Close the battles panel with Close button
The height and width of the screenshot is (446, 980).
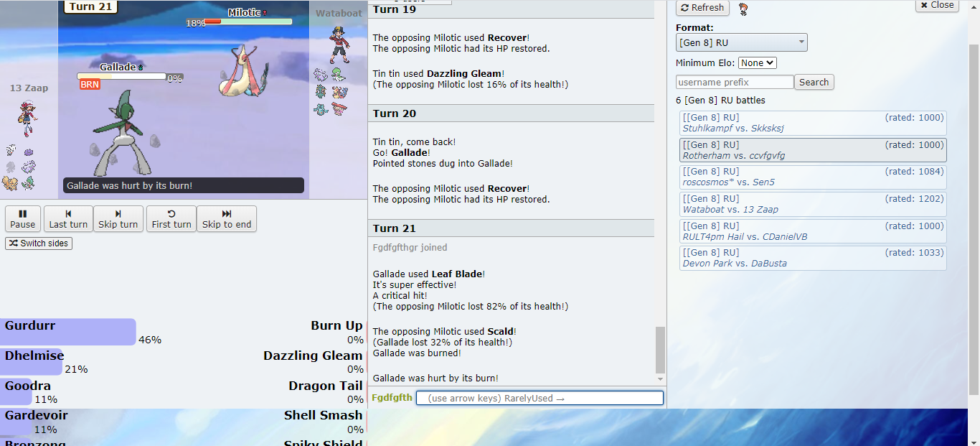(937, 5)
